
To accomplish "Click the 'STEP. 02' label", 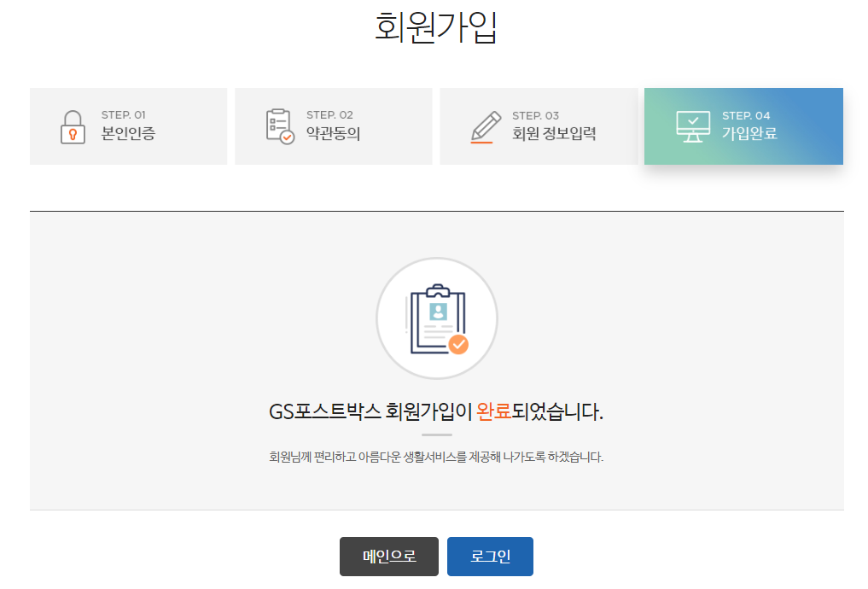I will tap(329, 115).
